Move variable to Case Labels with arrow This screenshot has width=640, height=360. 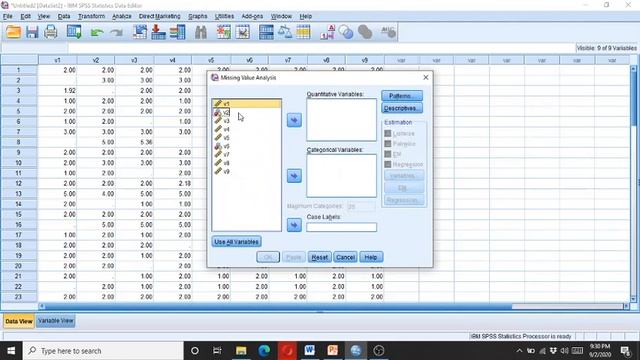tap(294, 225)
